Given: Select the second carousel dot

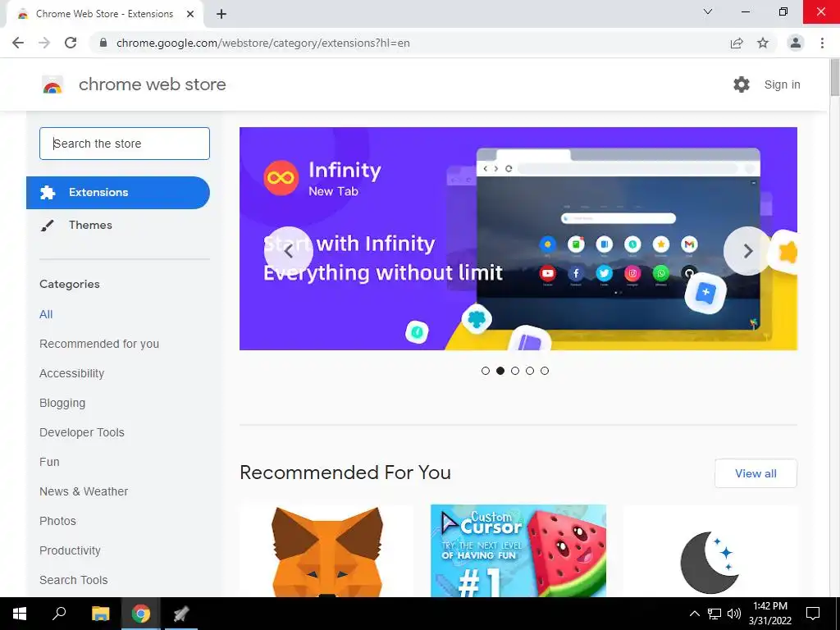Looking at the screenshot, I should (500, 371).
